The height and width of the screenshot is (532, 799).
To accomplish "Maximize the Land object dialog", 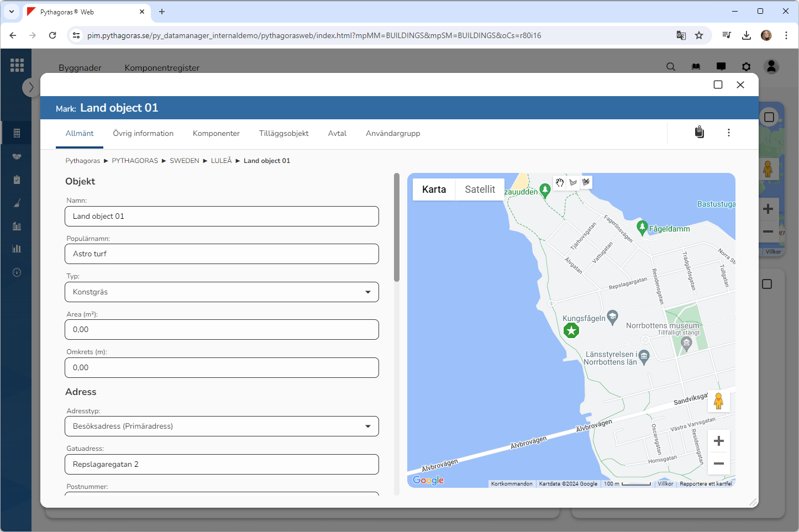I will point(718,85).
